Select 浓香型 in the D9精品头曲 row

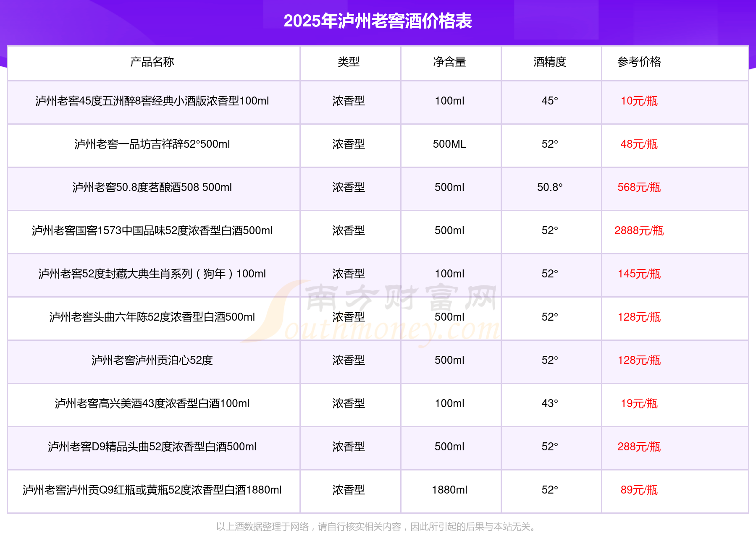tap(349, 447)
